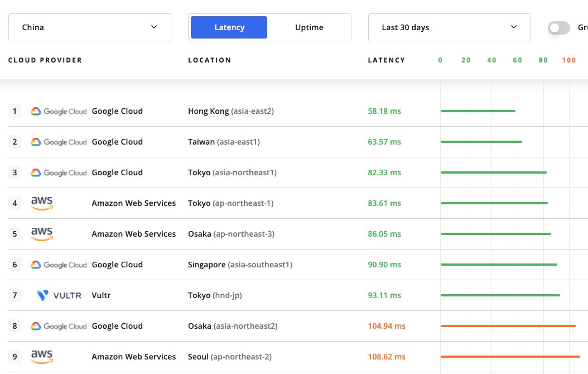The width and height of the screenshot is (588, 374).
Task: Click the AWS logo in Osaka ap-northeast-3 row
Action: pos(42,234)
